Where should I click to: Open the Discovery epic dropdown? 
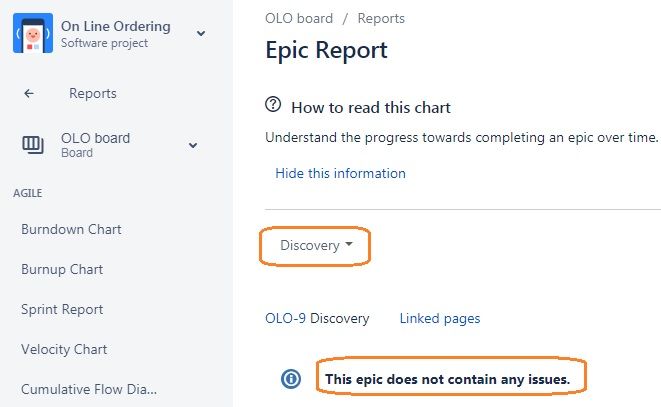pyautogui.click(x=316, y=246)
